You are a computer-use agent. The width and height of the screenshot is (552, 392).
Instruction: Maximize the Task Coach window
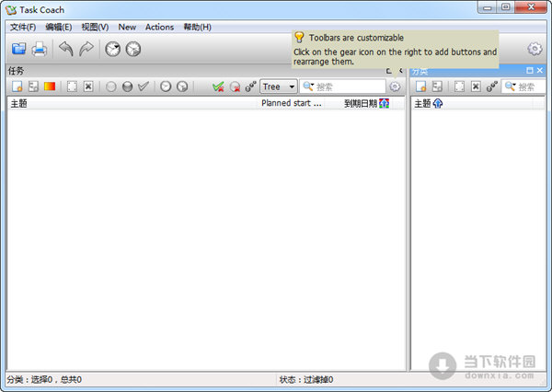(505, 7)
